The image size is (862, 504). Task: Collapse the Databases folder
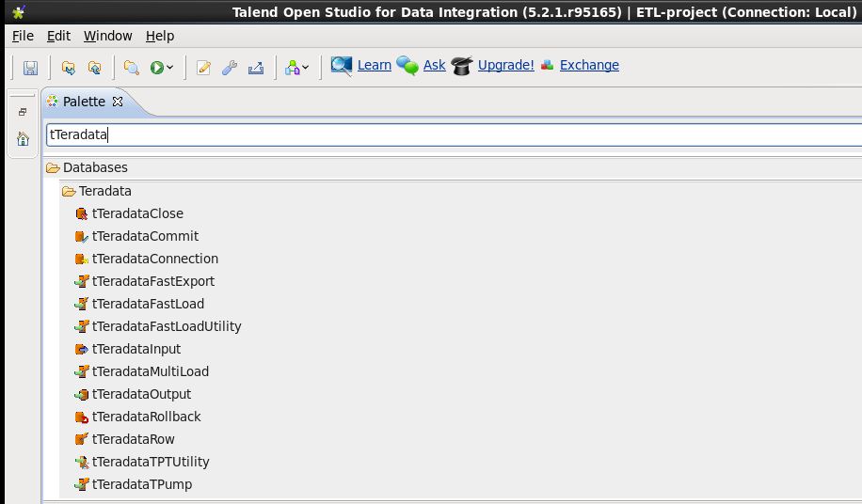(54, 167)
